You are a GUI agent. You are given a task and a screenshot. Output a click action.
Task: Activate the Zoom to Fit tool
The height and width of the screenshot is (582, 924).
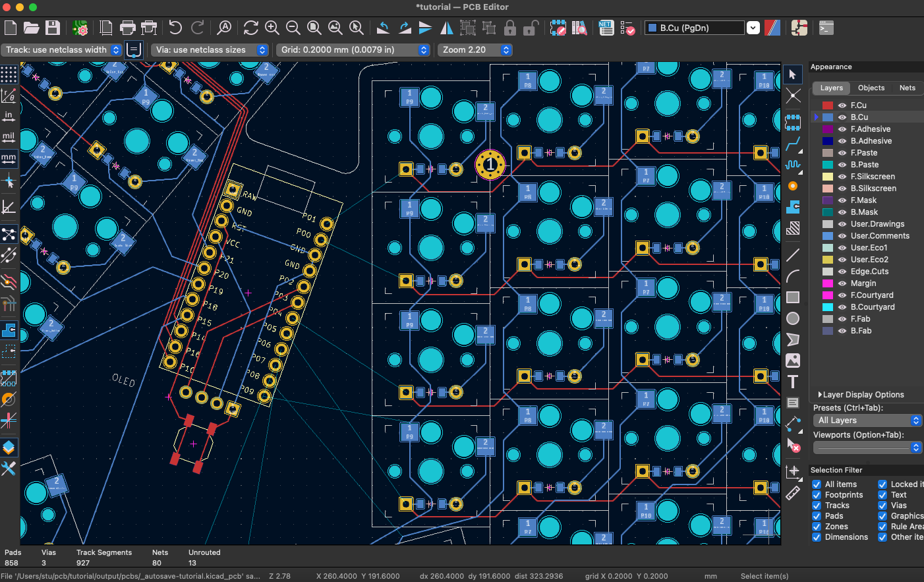[x=314, y=28]
